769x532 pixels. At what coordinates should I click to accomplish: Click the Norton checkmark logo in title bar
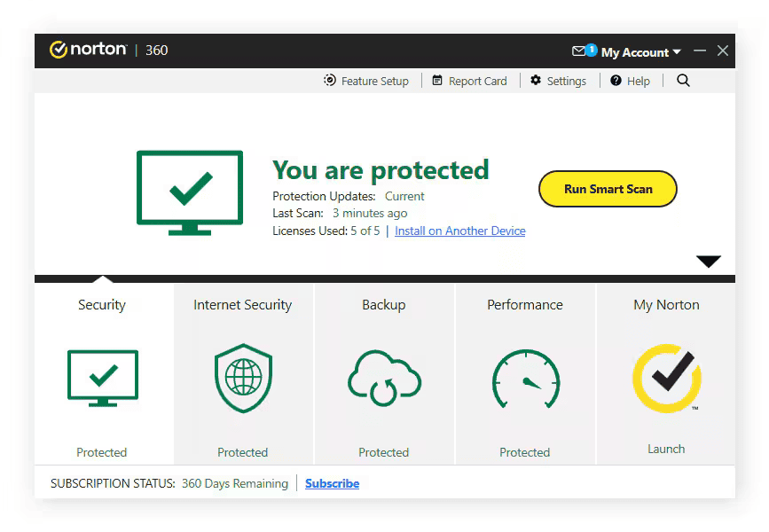59,50
